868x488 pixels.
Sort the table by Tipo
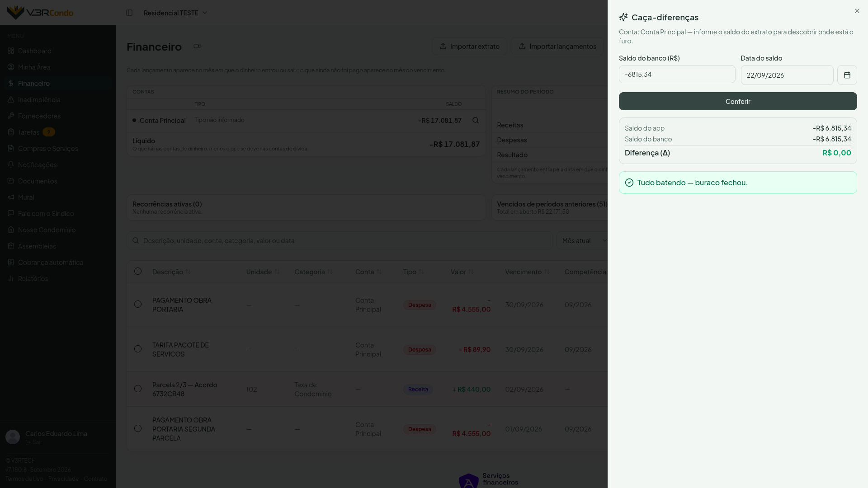(414, 272)
